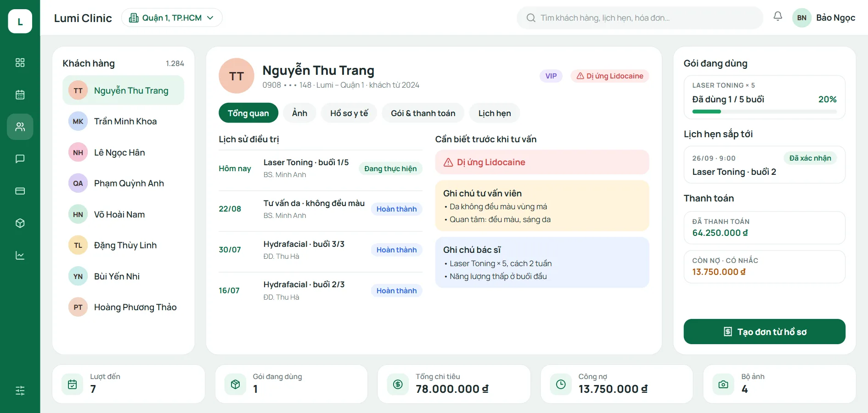This screenshot has height=413, width=868.
Task: Switch to the Gói & thanh toán tab
Action: (423, 113)
